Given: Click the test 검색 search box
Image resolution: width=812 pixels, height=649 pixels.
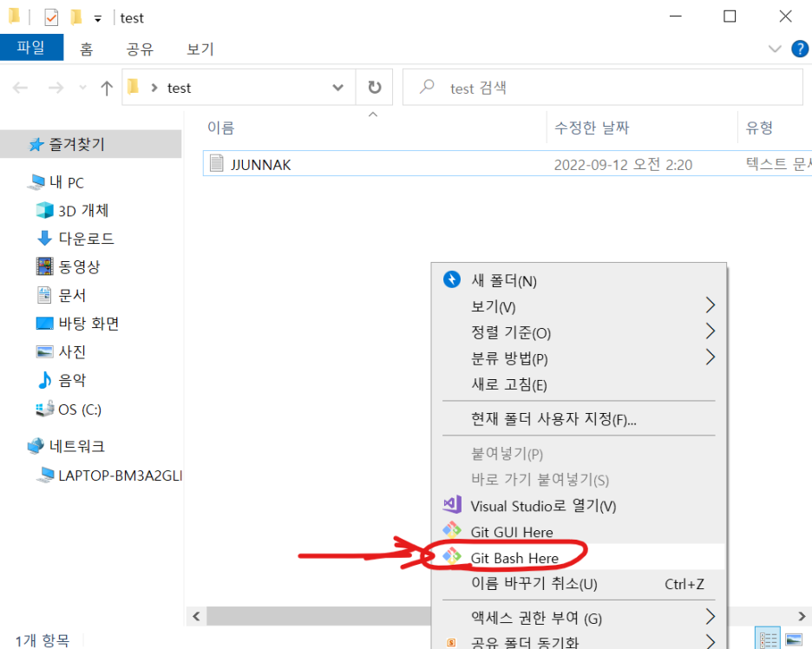Looking at the screenshot, I should coord(603,87).
